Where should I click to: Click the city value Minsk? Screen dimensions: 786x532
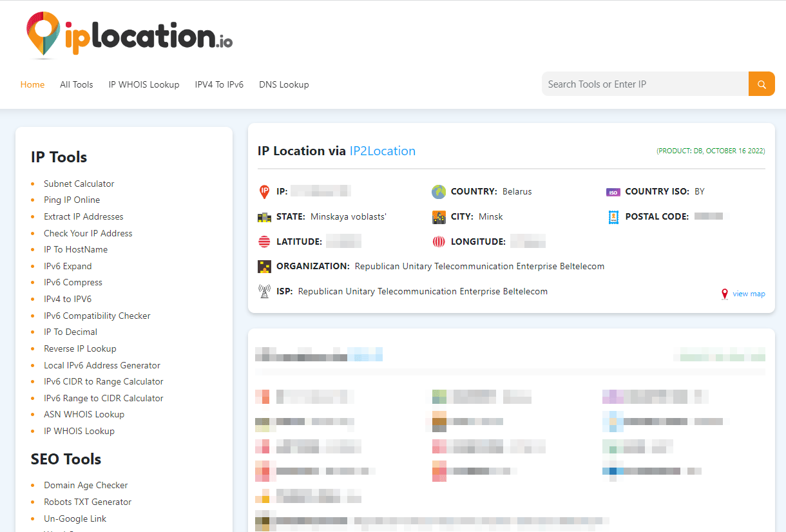click(491, 216)
